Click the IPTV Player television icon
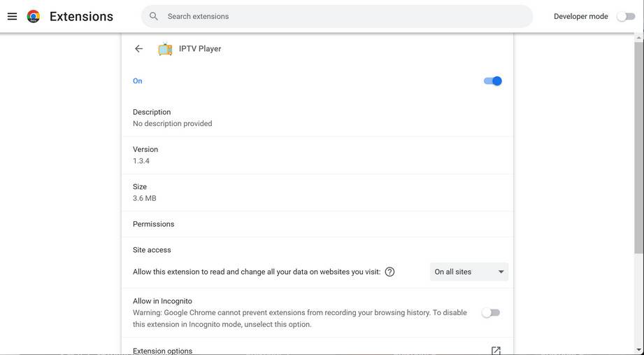This screenshot has width=644, height=355. (165, 49)
